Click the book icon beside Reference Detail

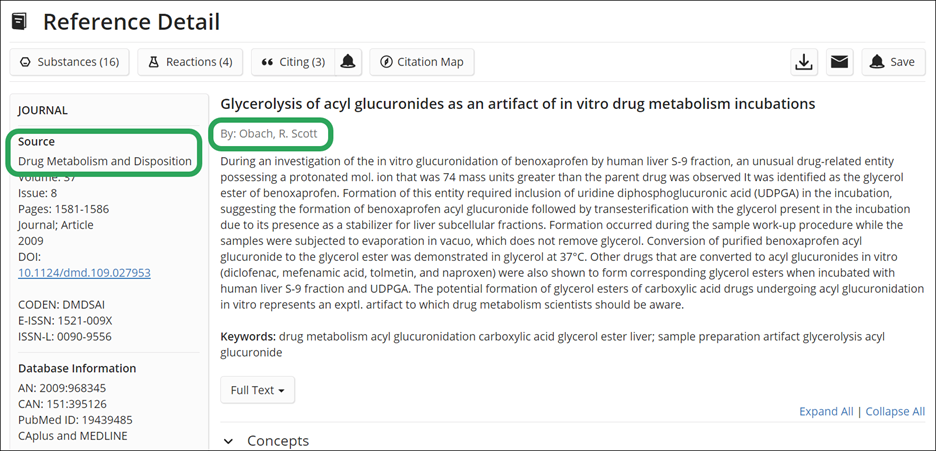pyautogui.click(x=19, y=22)
